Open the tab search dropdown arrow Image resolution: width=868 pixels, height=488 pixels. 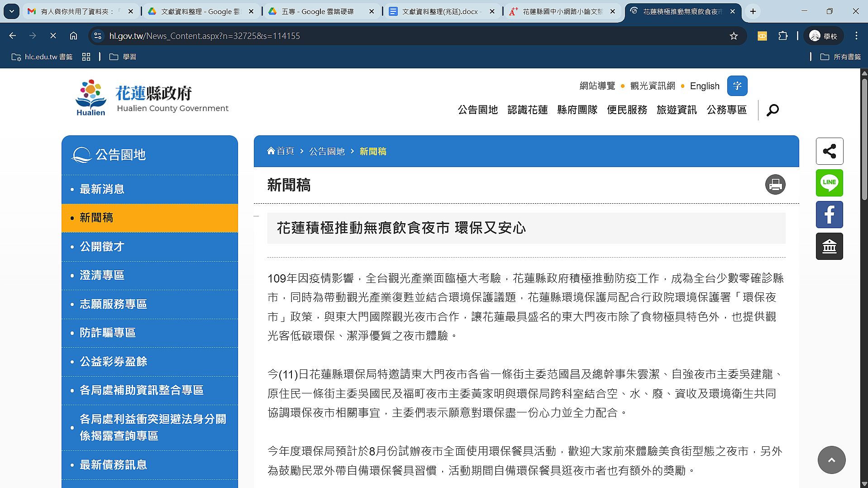(x=12, y=11)
